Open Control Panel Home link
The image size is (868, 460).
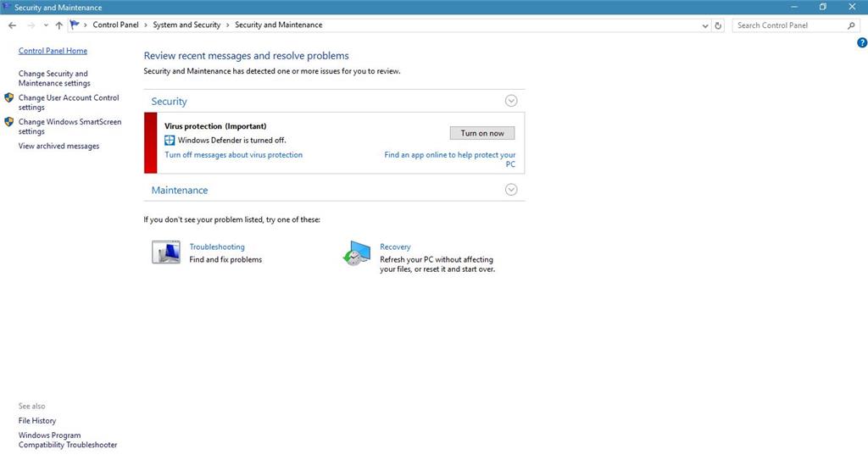coord(53,51)
